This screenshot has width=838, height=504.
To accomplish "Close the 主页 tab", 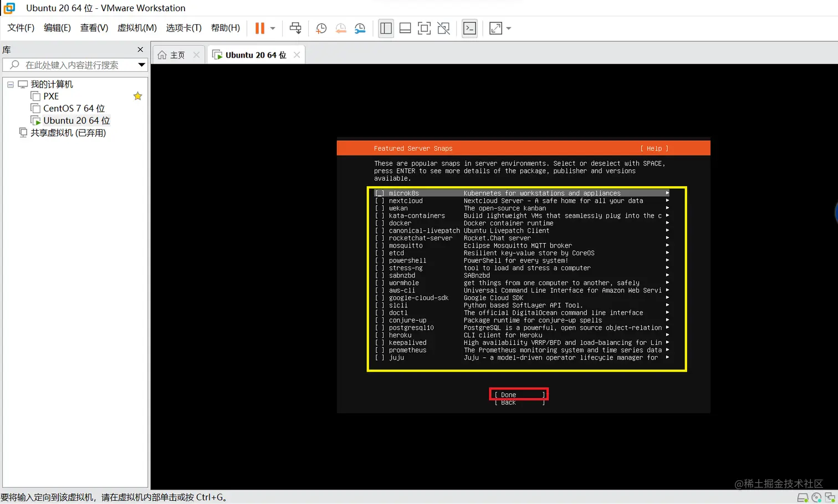I will tap(196, 55).
